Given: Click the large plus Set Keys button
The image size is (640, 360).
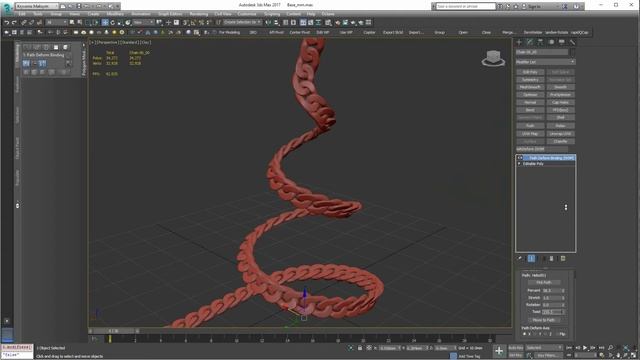Looking at the screenshot, I should (499, 351).
